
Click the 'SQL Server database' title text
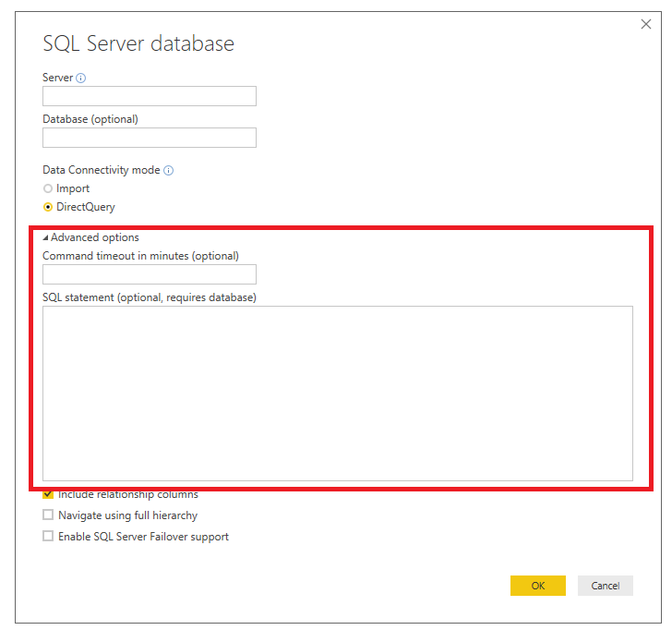138,43
